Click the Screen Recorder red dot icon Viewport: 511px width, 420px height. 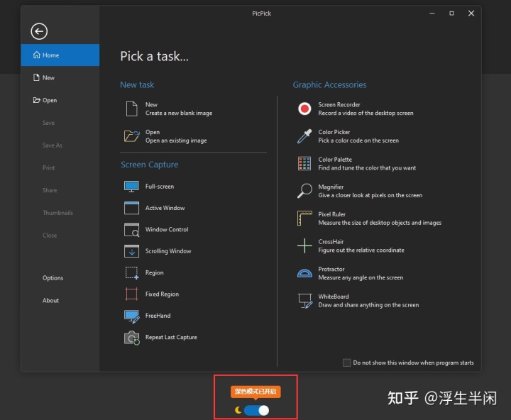(304, 109)
